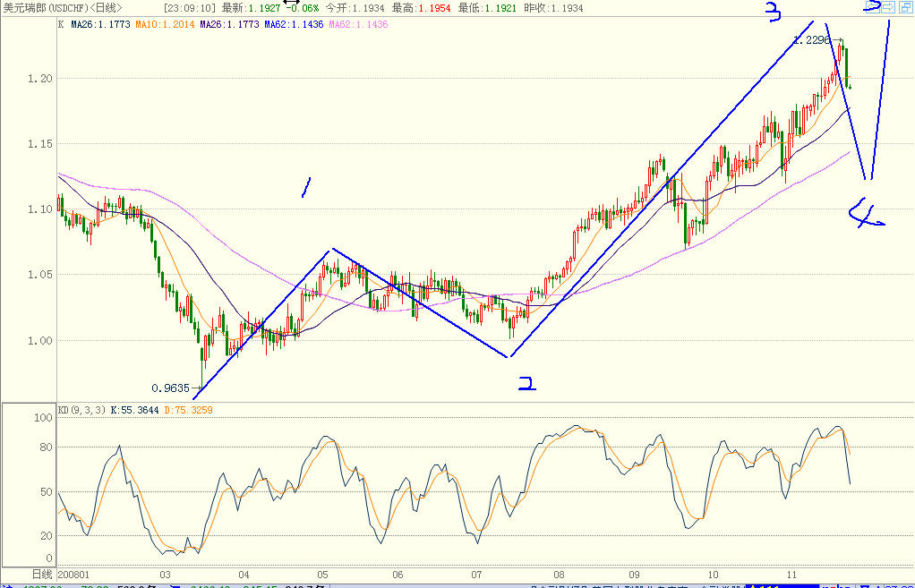
Task: Click the timestamp '[23:09:10]'
Action: (x=190, y=8)
